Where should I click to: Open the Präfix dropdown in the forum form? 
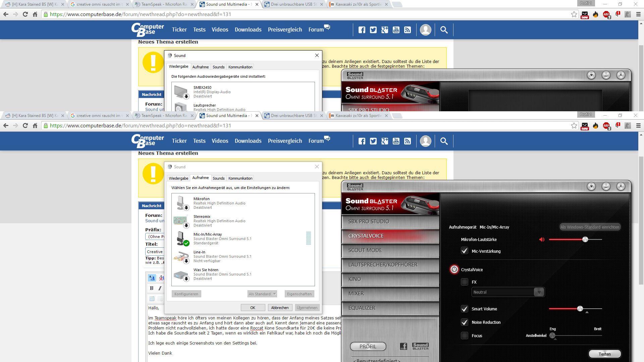pos(155,237)
